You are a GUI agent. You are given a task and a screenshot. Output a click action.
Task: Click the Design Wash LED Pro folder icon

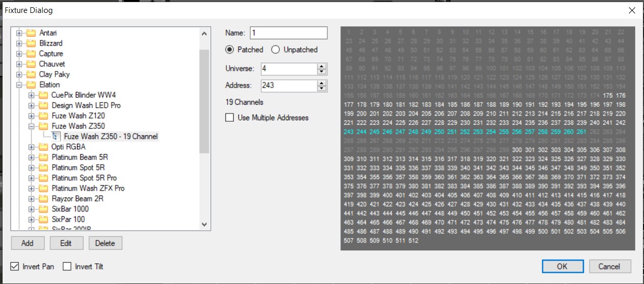44,106
